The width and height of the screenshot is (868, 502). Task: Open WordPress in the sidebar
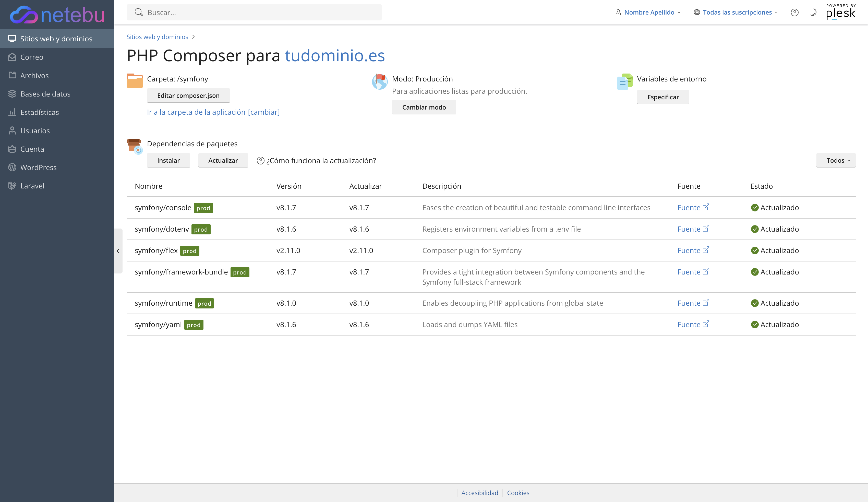57,168
